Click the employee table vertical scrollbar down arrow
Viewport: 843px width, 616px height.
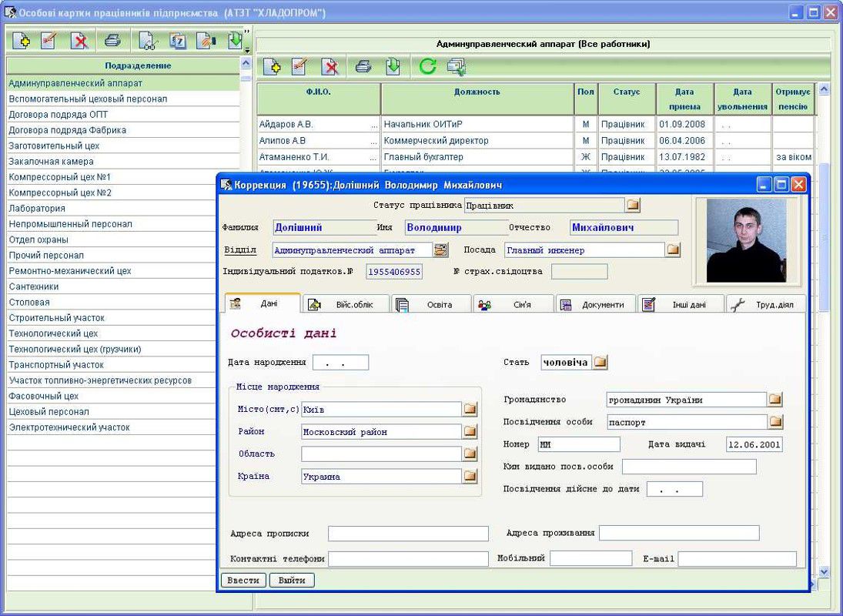pyautogui.click(x=824, y=572)
